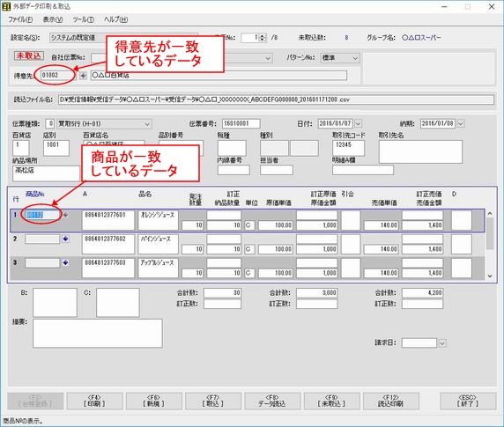Open the 請求日 date dropdown
Viewport: 504px width, 427px height.
click(x=442, y=342)
